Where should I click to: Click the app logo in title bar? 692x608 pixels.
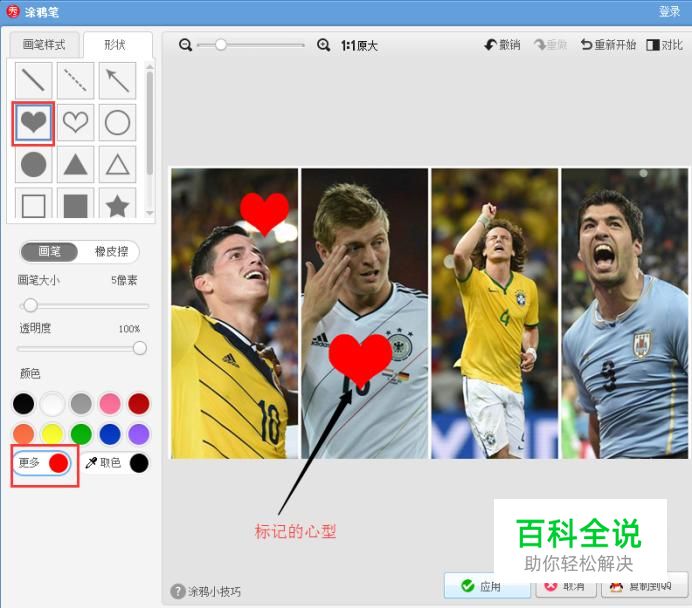(x=13, y=11)
